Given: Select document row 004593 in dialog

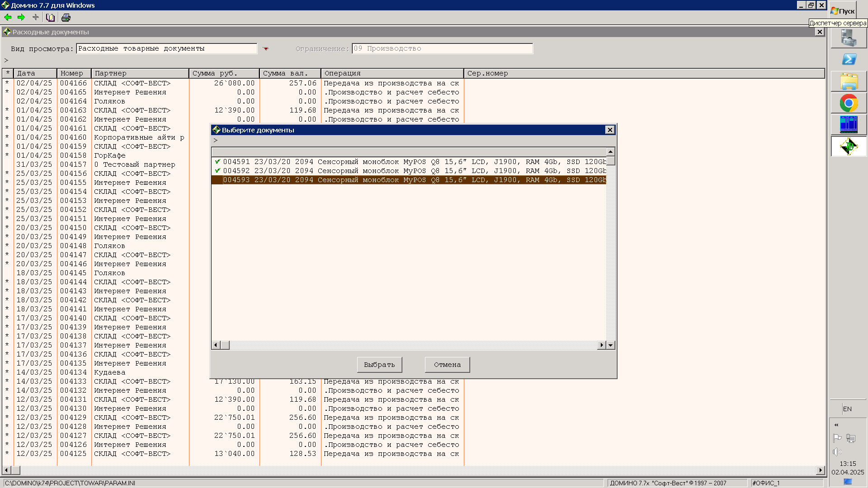Looking at the screenshot, I should click(409, 180).
